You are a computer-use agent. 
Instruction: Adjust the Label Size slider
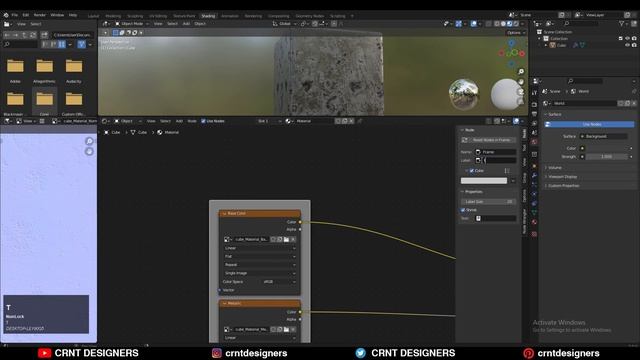click(488, 202)
